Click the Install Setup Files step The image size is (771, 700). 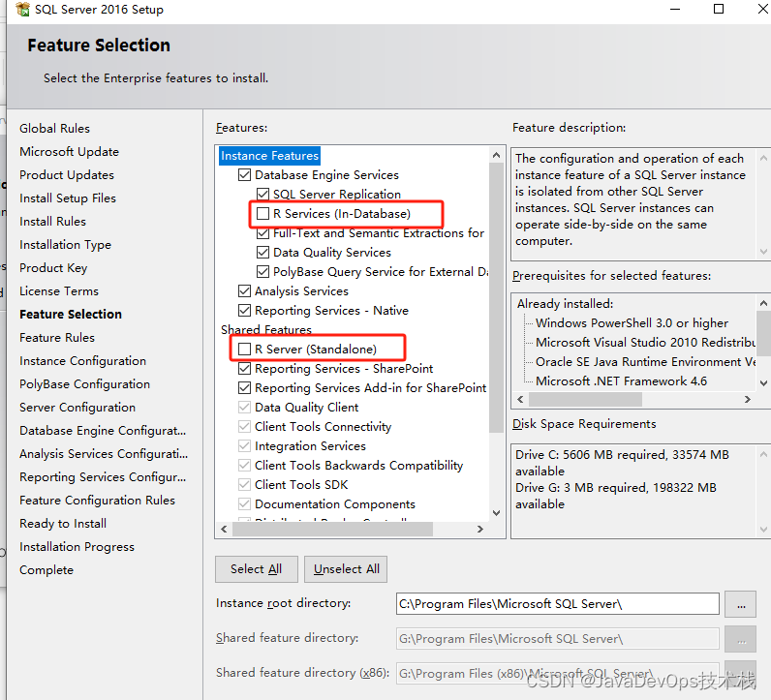pyautogui.click(x=68, y=198)
